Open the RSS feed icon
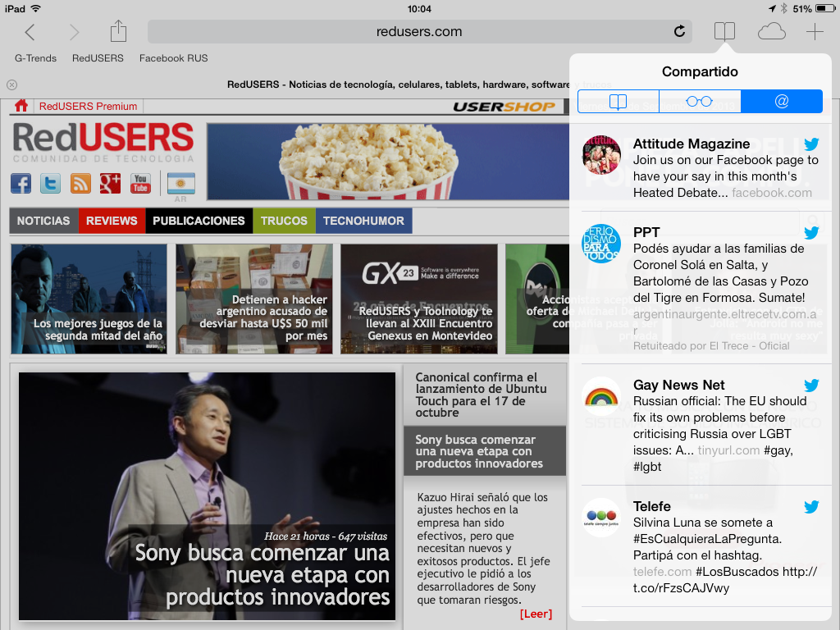840x630 pixels. coord(80,183)
